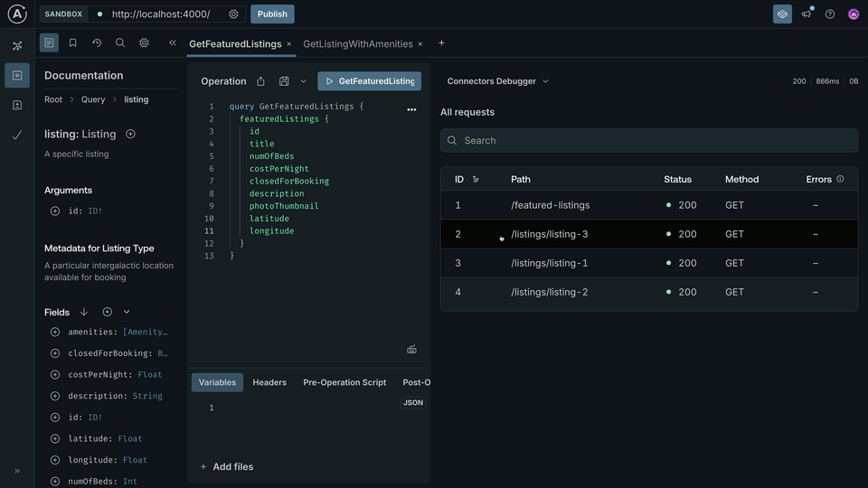Click the JSON format button
Screen dimensions: 868x488
[x=413, y=403]
